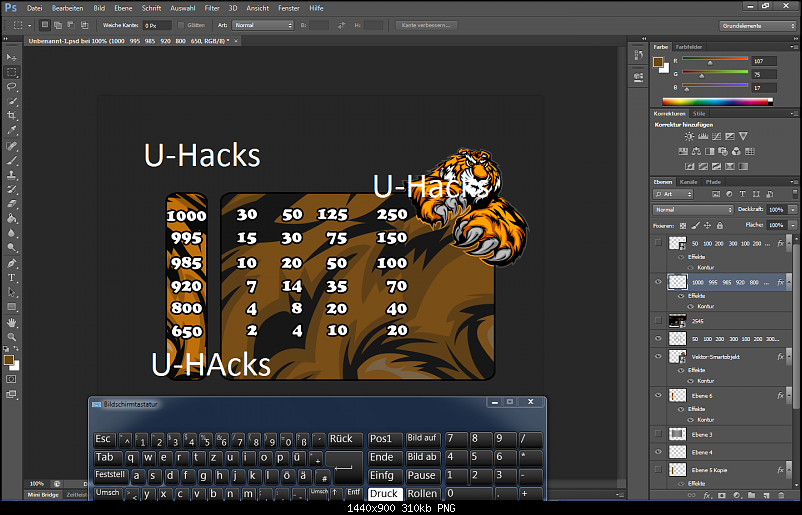Hide the selected 1000 995 985 layer
Screen dimensions: 802x515
click(x=658, y=282)
